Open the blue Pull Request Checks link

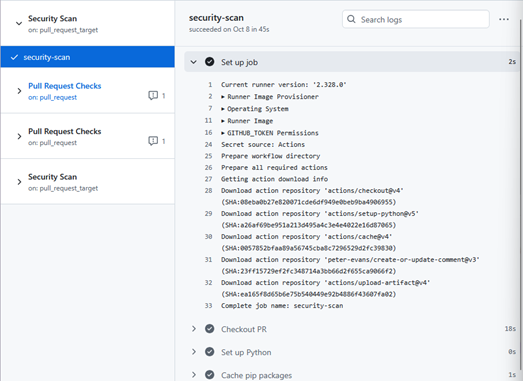(65, 86)
